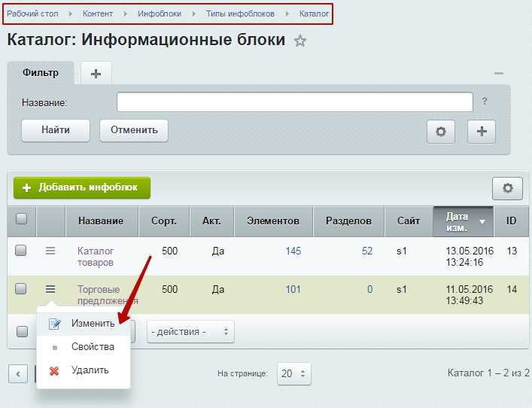532x408 pixels.
Task: Sort by Разделов column header
Action: (349, 221)
